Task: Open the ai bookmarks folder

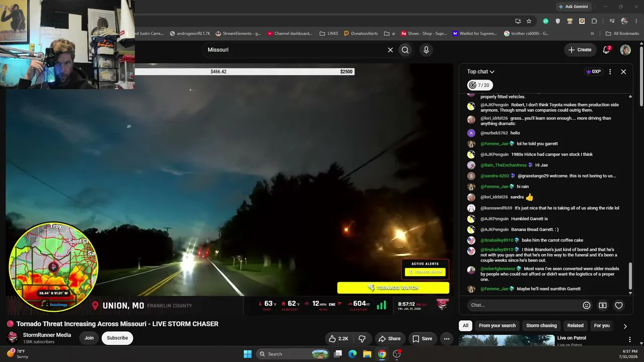Action: click(389, 34)
